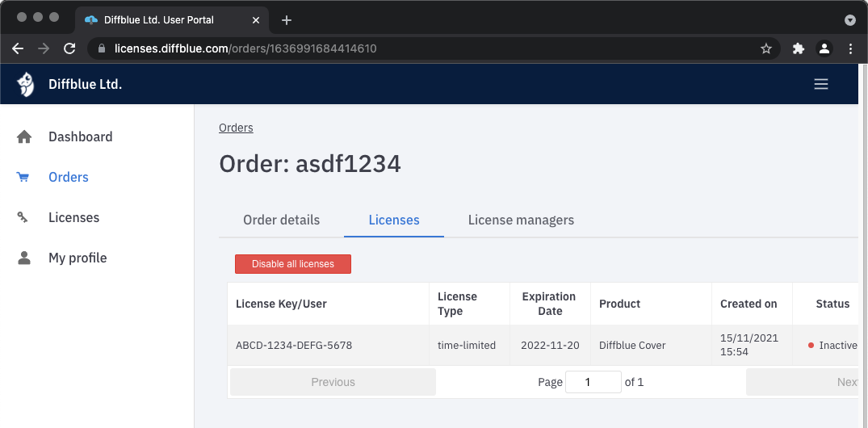Bookmark this page with the star icon
This screenshot has width=868, height=428.
766,48
